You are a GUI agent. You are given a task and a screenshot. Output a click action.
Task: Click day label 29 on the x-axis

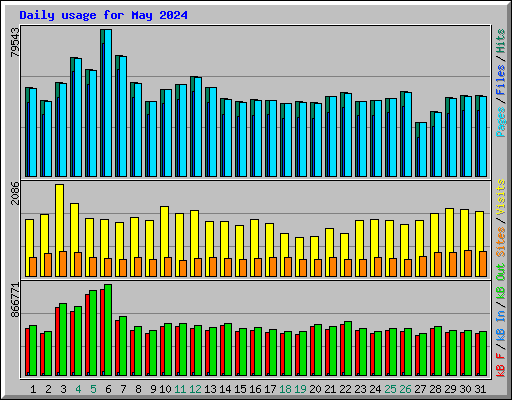coord(450,389)
